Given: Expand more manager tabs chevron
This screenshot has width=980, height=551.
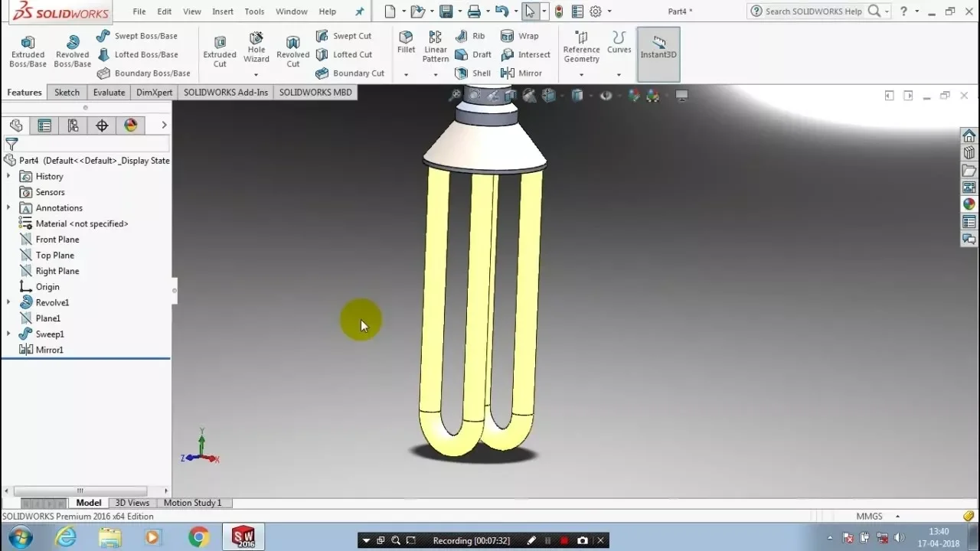Looking at the screenshot, I should tap(164, 125).
